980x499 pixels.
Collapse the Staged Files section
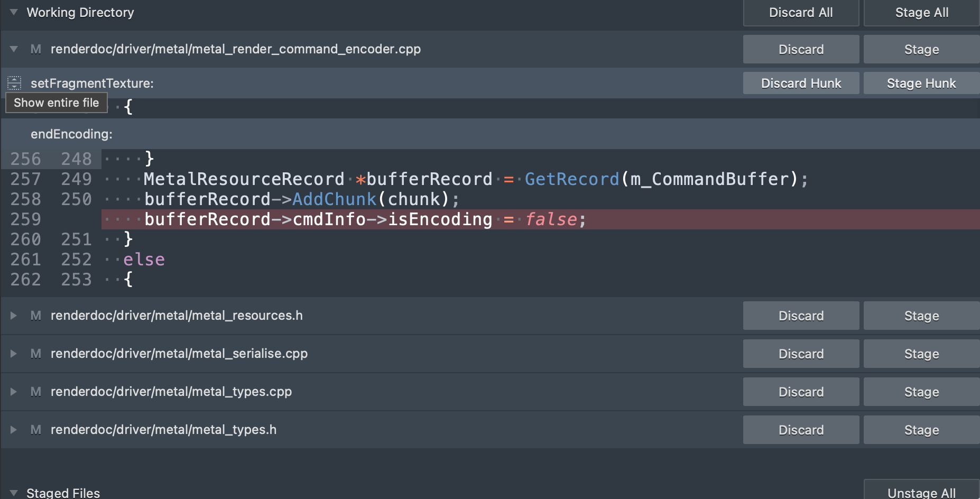(13, 492)
